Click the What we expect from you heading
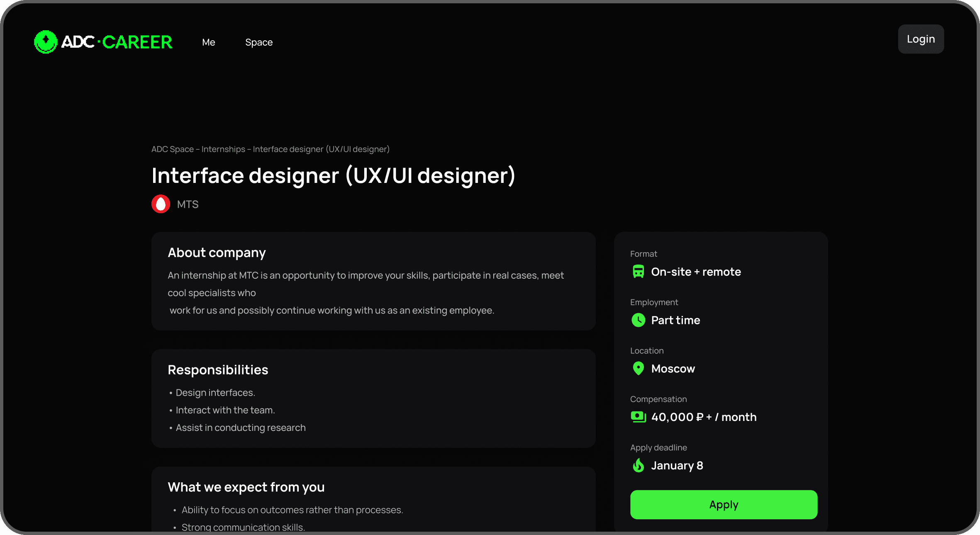The image size is (980, 535). [x=246, y=487]
